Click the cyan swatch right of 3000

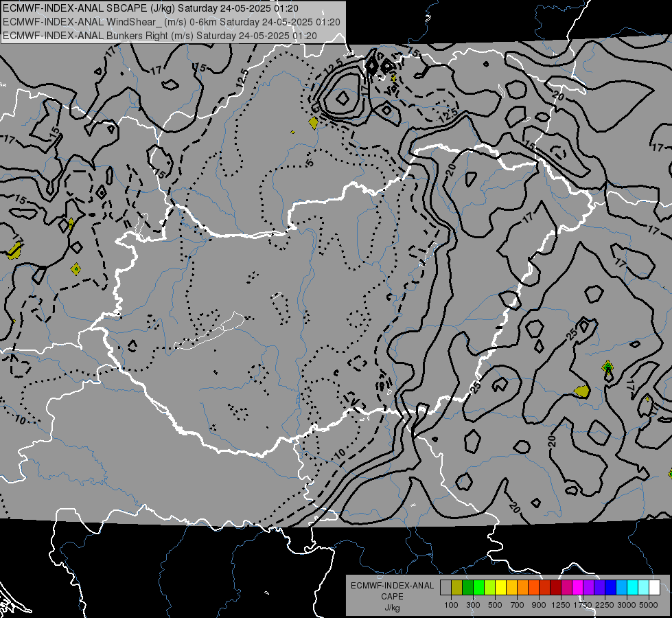pos(633,588)
